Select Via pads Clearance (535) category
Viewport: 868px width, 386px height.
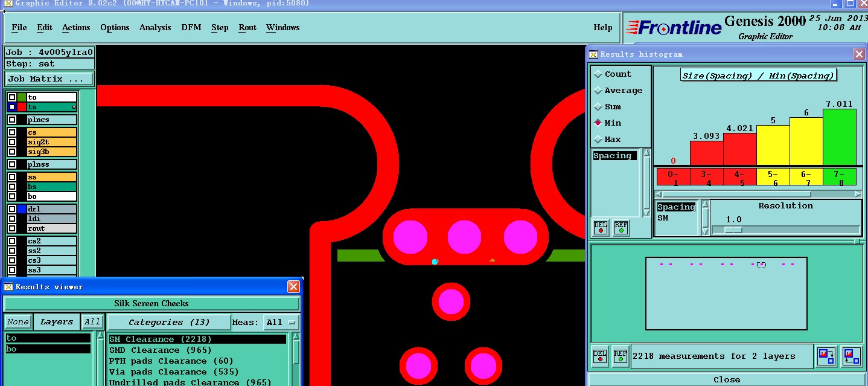[197, 372]
